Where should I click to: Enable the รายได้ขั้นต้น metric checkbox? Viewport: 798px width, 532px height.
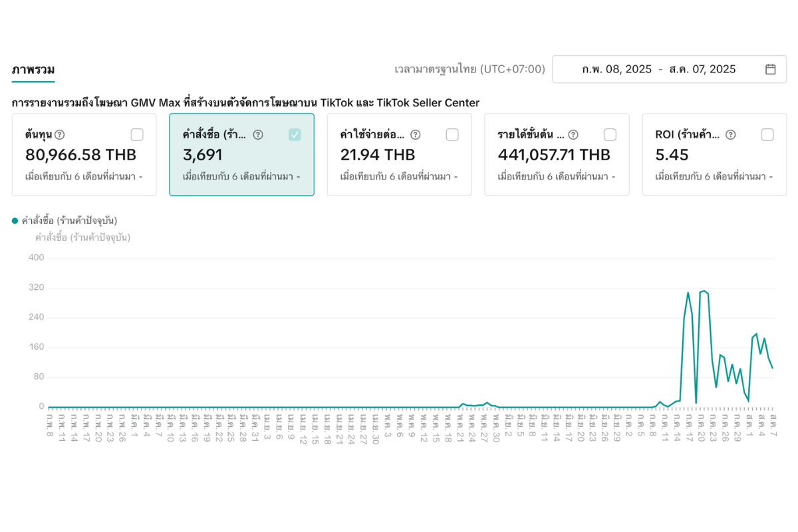click(x=610, y=135)
